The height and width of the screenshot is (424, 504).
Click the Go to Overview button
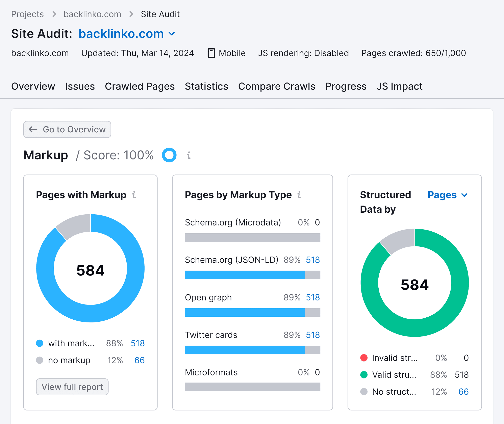coord(67,129)
